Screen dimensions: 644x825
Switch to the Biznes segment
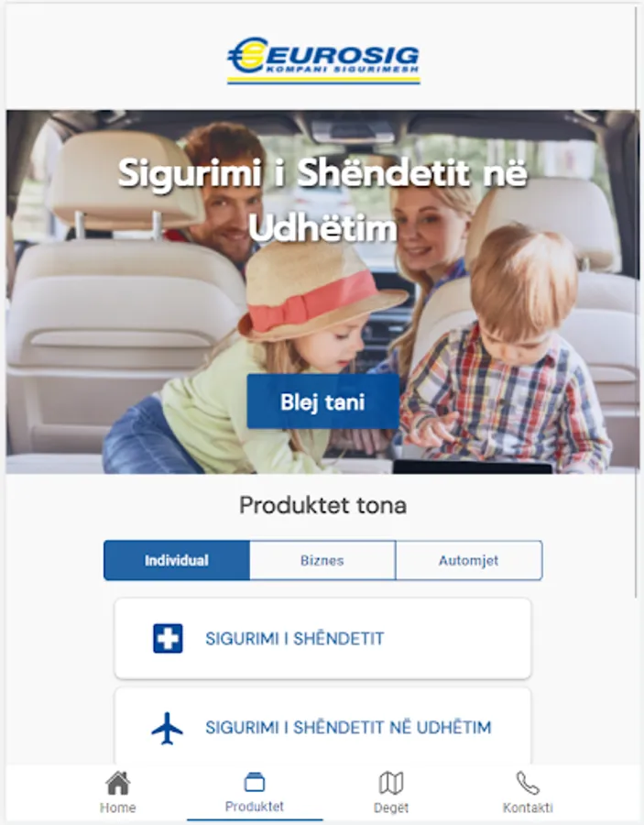[322, 560]
